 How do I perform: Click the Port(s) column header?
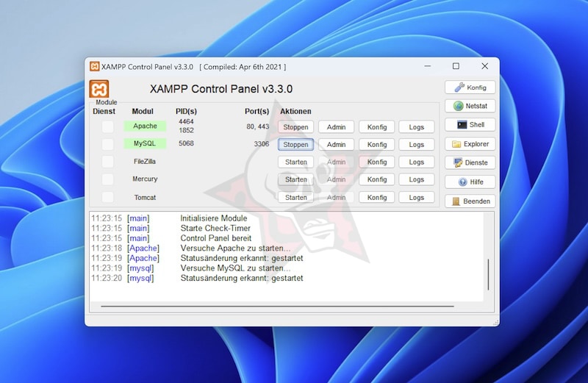(257, 112)
